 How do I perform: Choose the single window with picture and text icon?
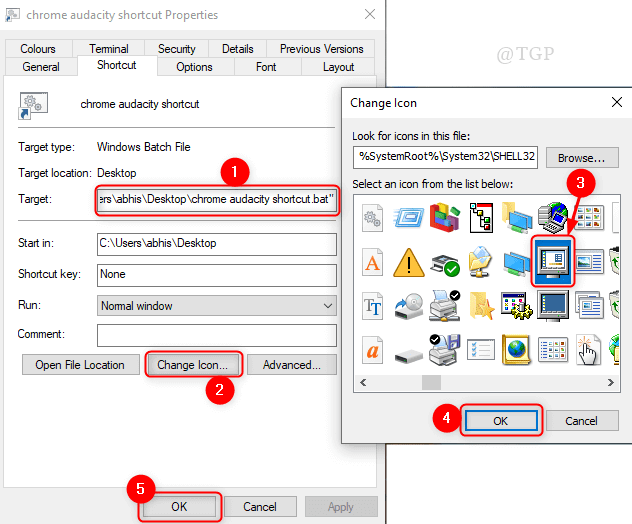point(589,262)
